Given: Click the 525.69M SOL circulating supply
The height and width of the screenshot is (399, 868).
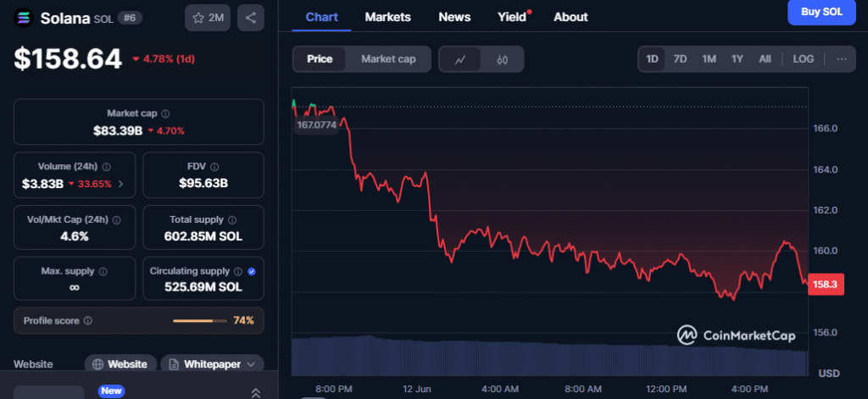Looking at the screenshot, I should pos(203,287).
